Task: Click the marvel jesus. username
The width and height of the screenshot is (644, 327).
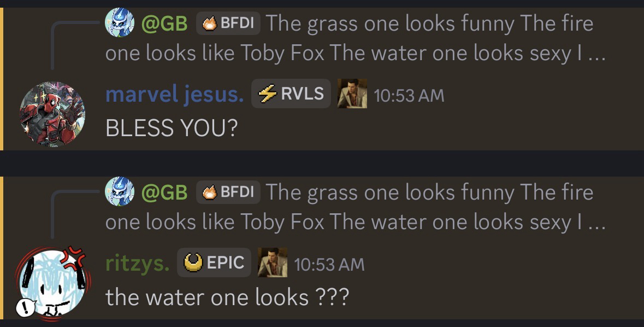Action: pyautogui.click(x=174, y=95)
